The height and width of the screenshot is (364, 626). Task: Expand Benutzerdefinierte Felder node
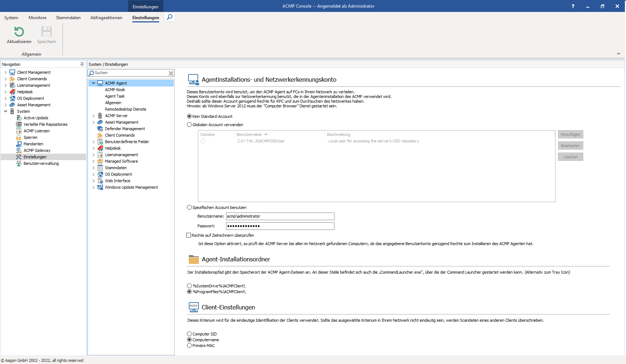pyautogui.click(x=93, y=142)
